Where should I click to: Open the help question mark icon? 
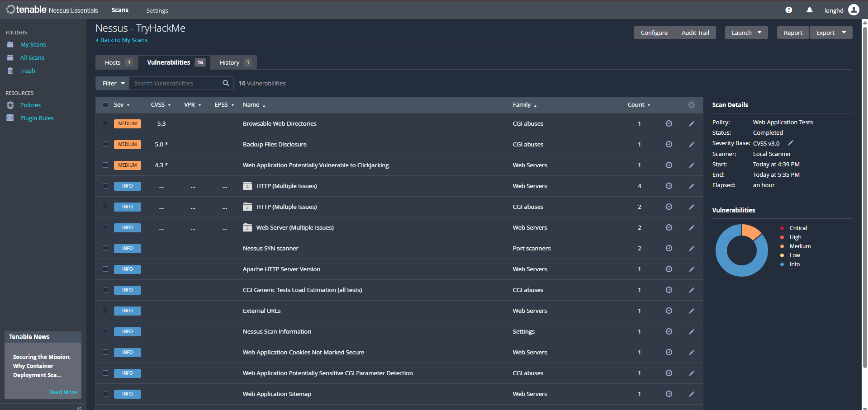[x=788, y=10]
